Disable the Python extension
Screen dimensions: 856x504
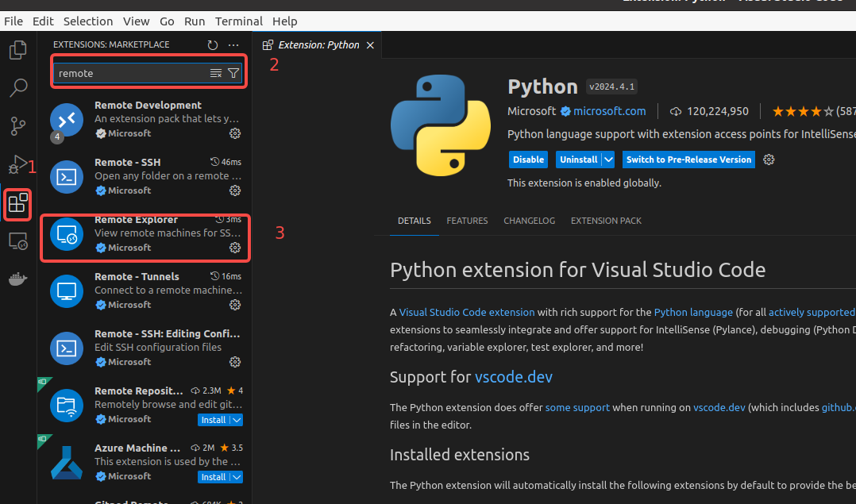(528, 160)
